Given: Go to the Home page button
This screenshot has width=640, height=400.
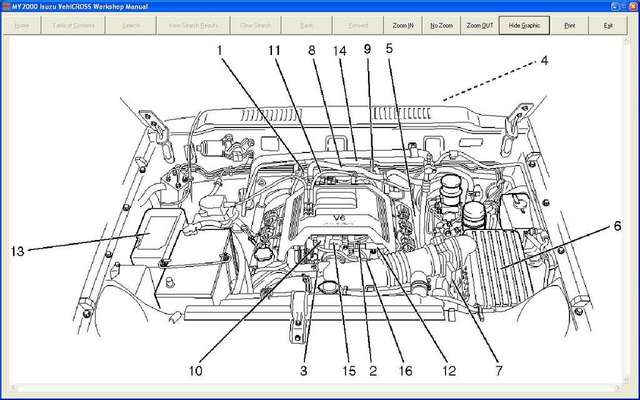Looking at the screenshot, I should point(22,25).
